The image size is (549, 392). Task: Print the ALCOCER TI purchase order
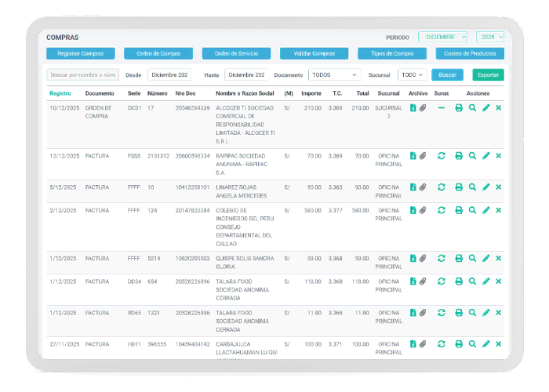pos(459,108)
